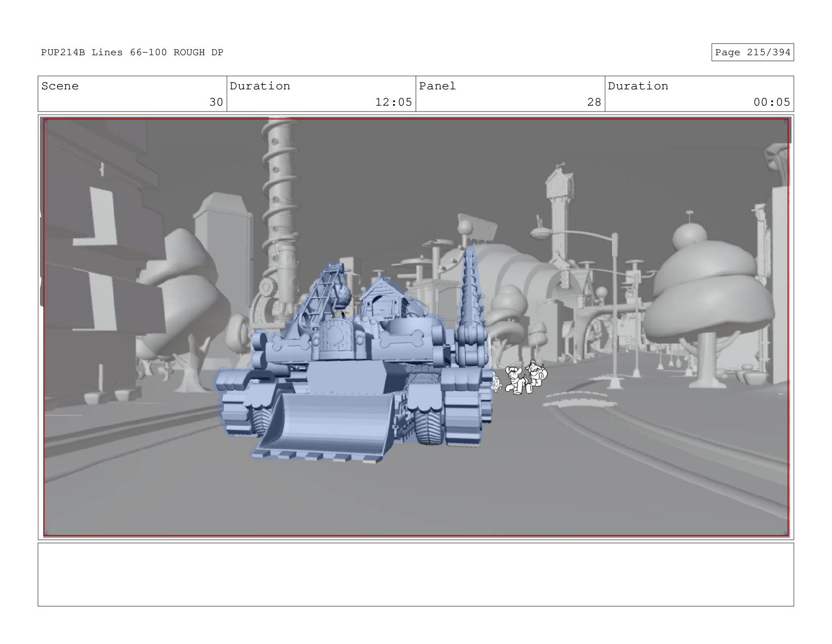Click the panel duration value '00:05'
Screen dimensions: 832x644
[x=772, y=102]
